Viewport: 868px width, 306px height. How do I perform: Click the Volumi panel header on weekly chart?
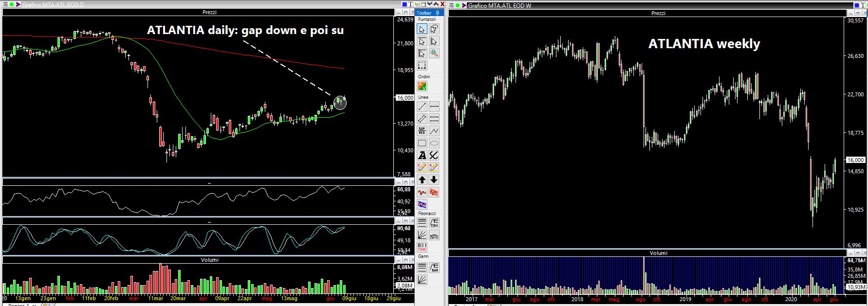(658, 253)
